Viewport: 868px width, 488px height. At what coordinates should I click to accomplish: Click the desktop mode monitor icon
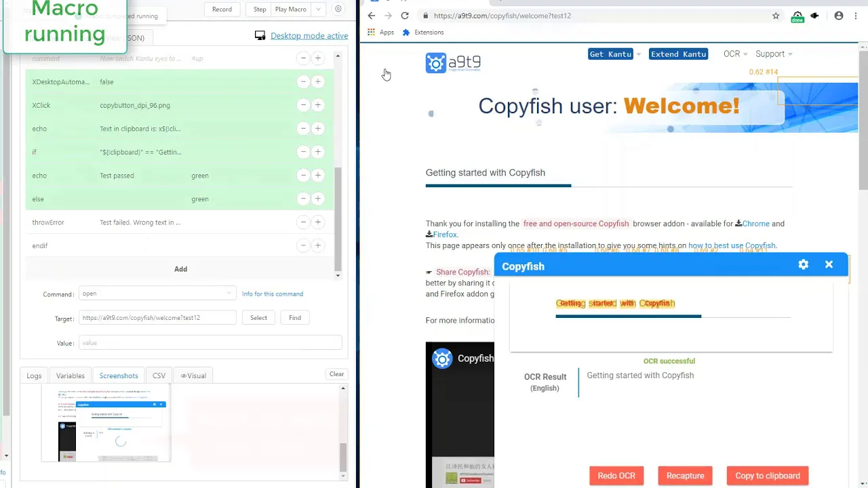(260, 36)
